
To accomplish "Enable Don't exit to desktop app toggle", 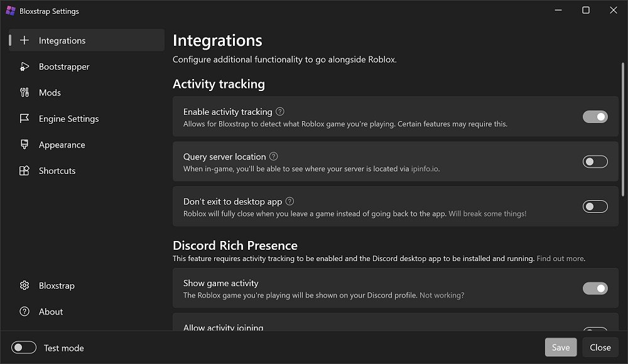I will (595, 206).
